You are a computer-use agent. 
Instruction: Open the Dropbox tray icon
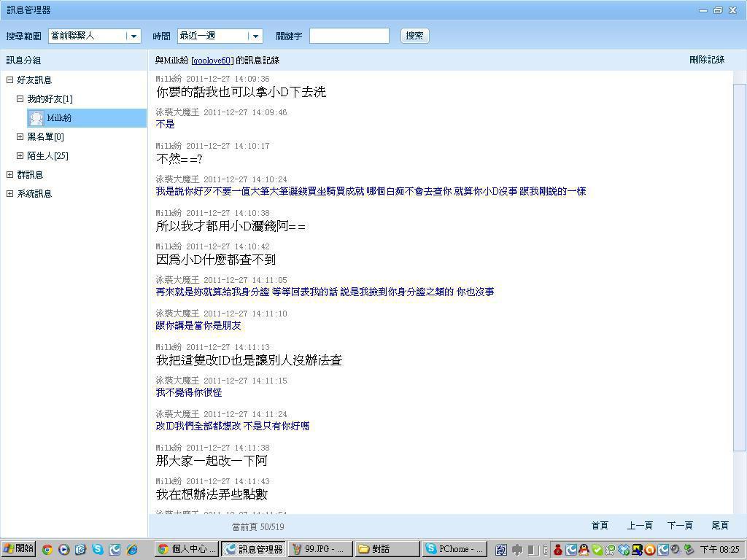(x=623, y=550)
